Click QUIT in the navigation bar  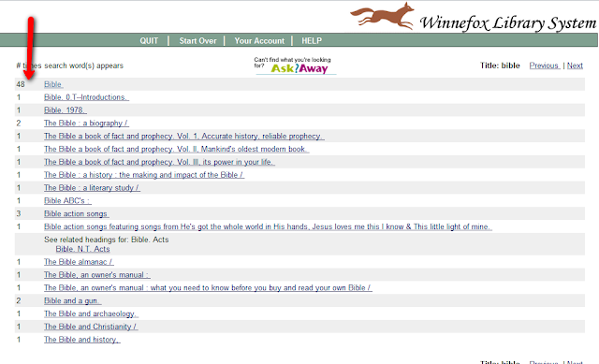pos(149,41)
